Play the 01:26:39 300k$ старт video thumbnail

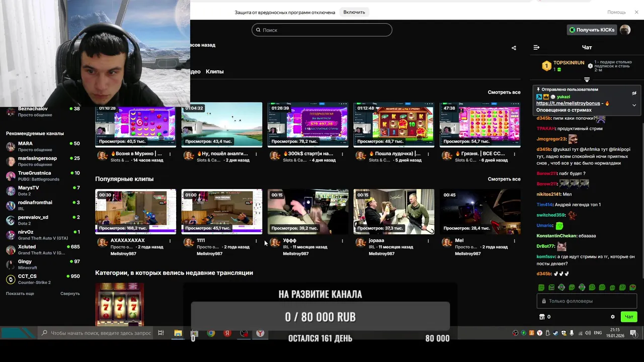[308, 125]
